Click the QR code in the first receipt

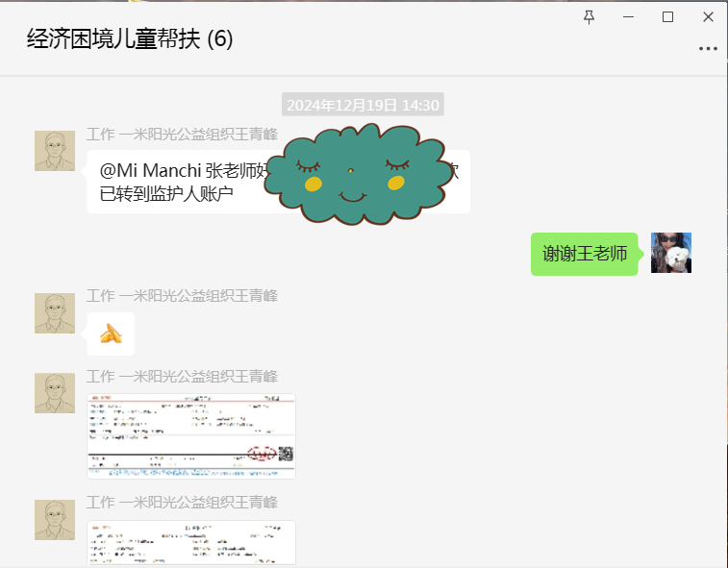click(x=286, y=455)
